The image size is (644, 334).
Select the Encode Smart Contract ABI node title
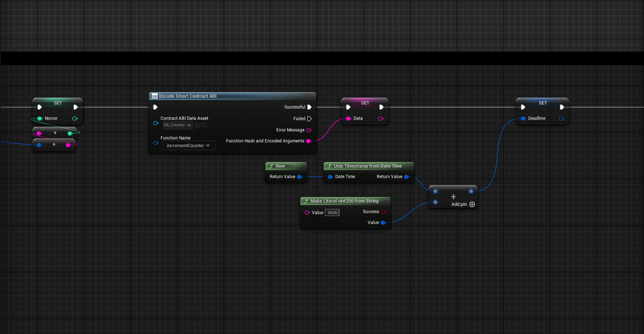(x=187, y=96)
